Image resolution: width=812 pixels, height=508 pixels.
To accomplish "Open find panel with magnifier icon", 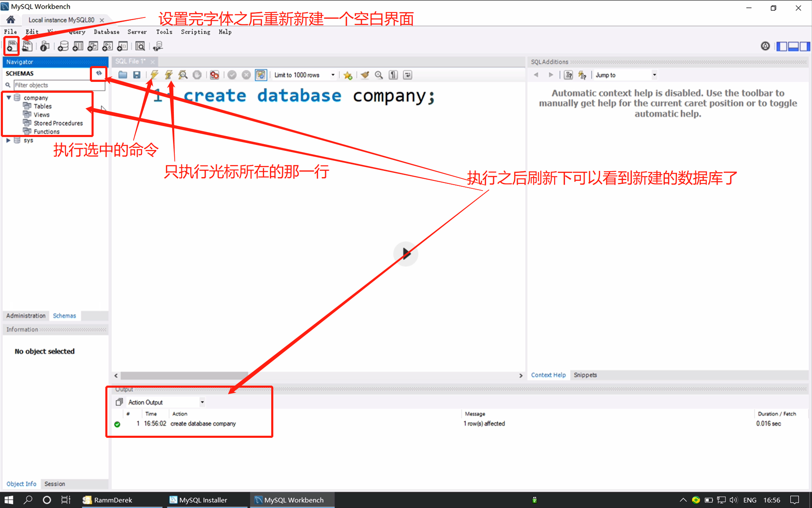I will pos(379,75).
